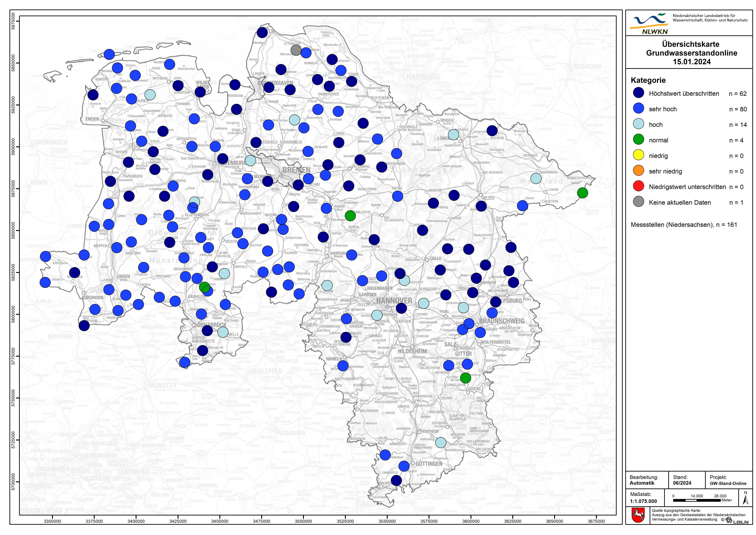
Task: Click the dark blue marker near Cuxhaven
Action: (x=262, y=33)
